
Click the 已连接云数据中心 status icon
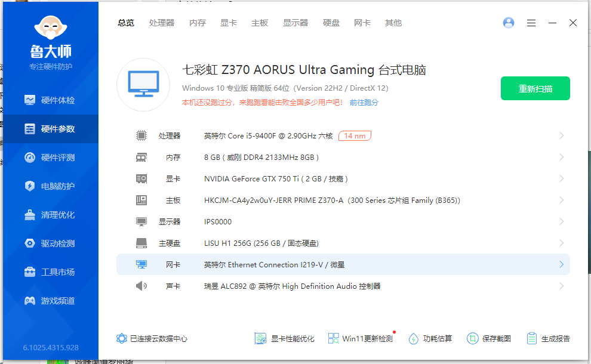122,338
